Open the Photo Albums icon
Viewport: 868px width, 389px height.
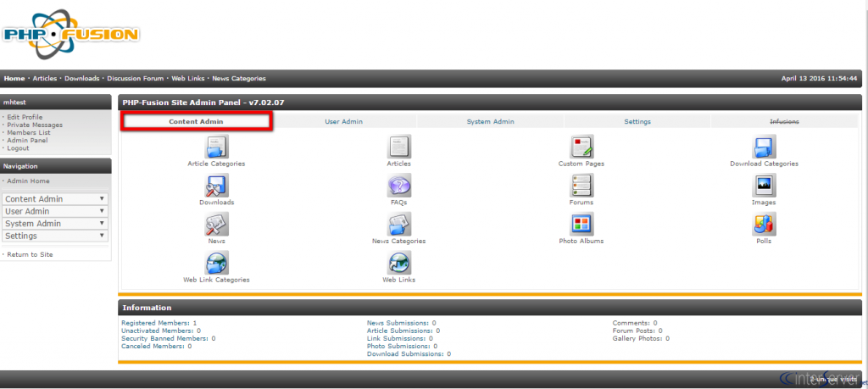click(581, 224)
